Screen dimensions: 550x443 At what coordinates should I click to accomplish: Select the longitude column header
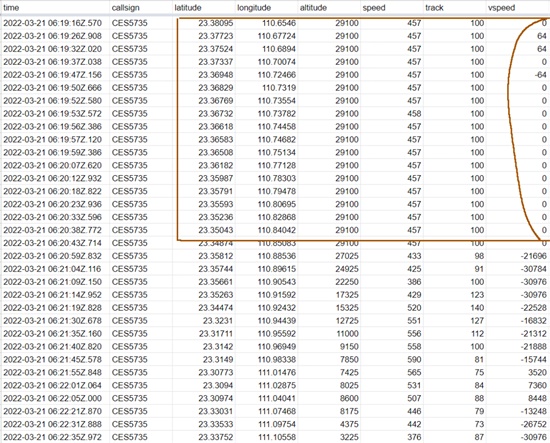(267, 8)
